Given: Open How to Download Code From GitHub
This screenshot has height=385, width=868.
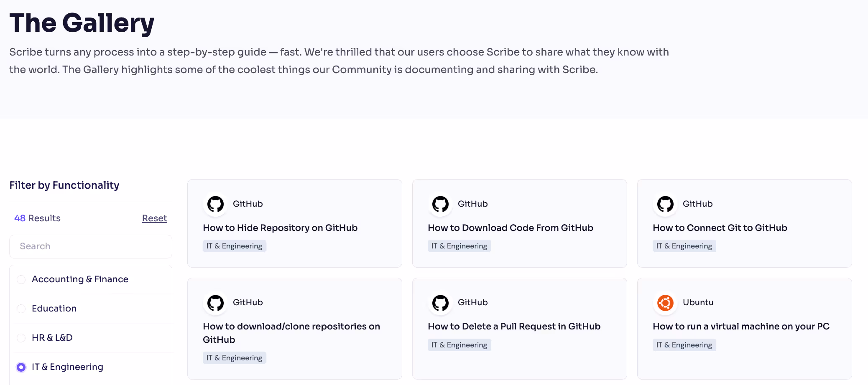Looking at the screenshot, I should coord(510,228).
